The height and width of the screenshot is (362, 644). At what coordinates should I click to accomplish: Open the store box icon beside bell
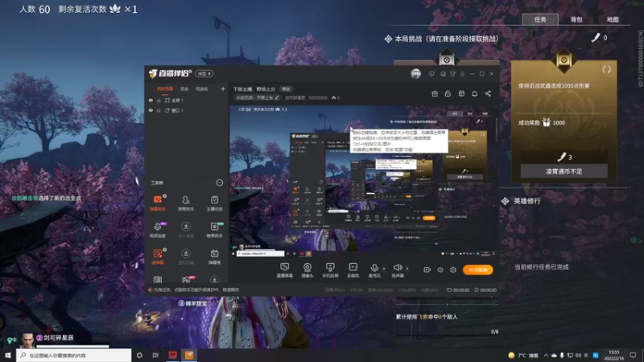[x=461, y=93]
